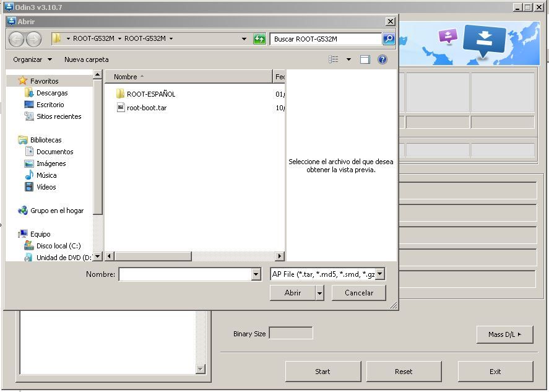
Task: Select Descargas in Favoritos
Action: (52, 93)
